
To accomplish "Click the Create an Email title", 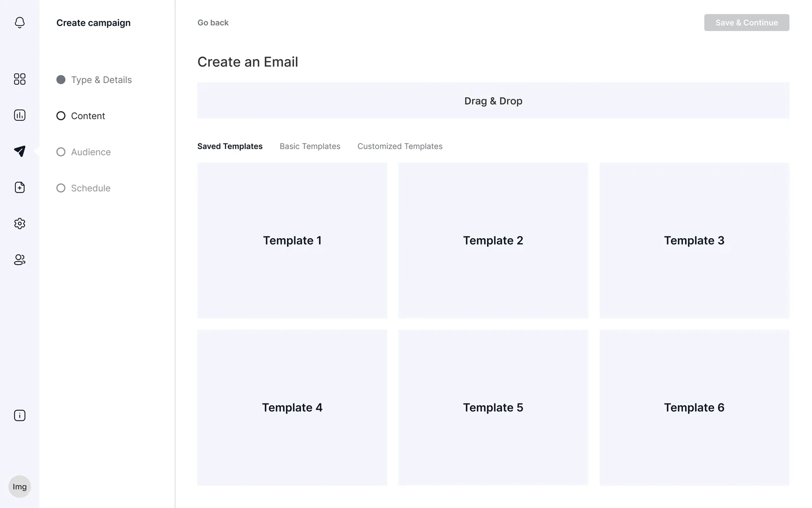I will click(248, 62).
